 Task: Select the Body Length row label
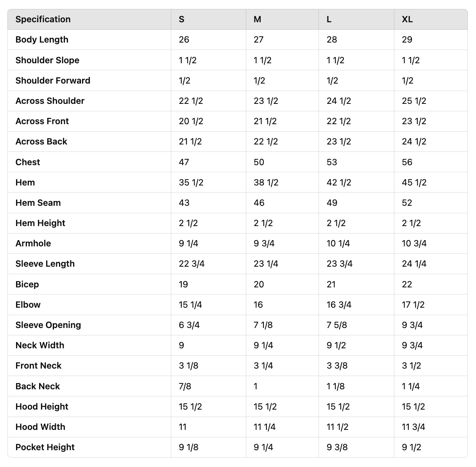pyautogui.click(x=42, y=40)
